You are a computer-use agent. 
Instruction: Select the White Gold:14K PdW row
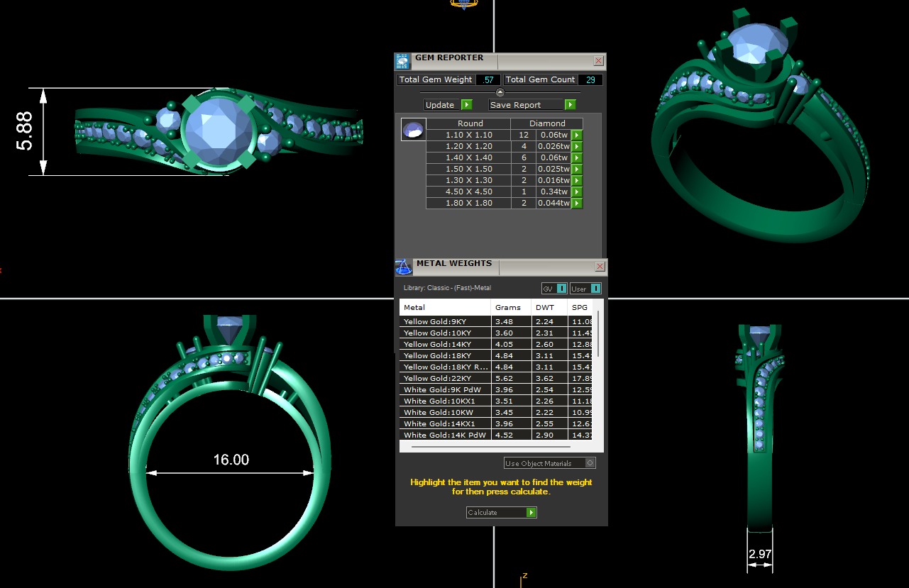tap(496, 435)
